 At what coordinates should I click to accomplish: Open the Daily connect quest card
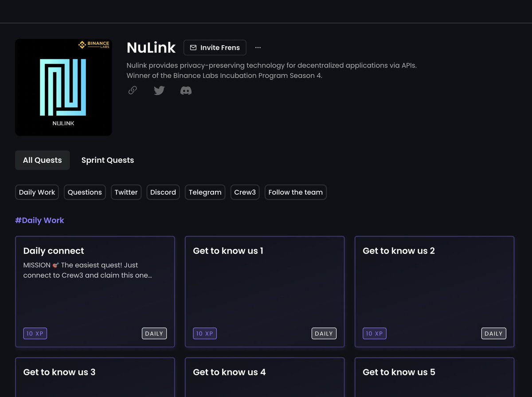(95, 291)
